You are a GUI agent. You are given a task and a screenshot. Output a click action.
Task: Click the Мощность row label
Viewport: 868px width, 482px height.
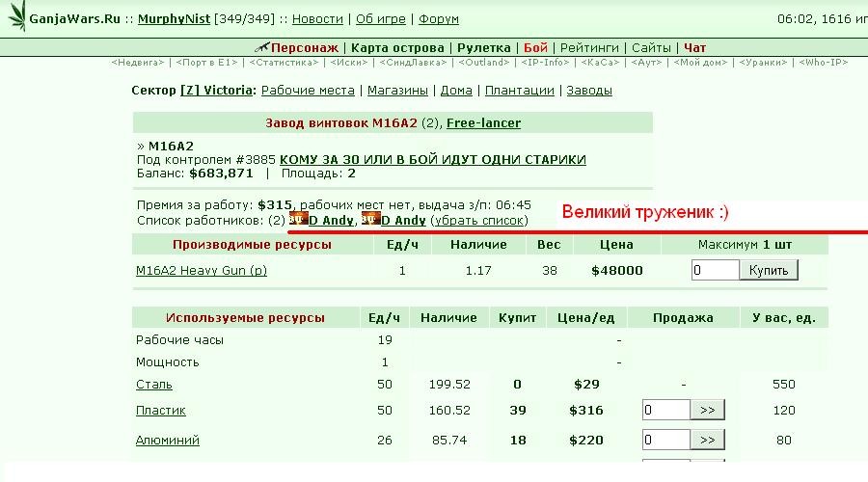(x=167, y=362)
